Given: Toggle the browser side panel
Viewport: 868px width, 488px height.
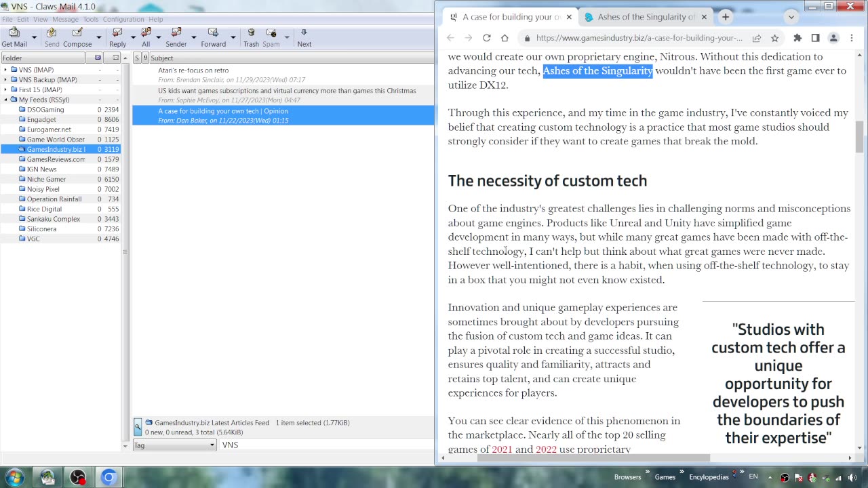Looking at the screenshot, I should (815, 38).
